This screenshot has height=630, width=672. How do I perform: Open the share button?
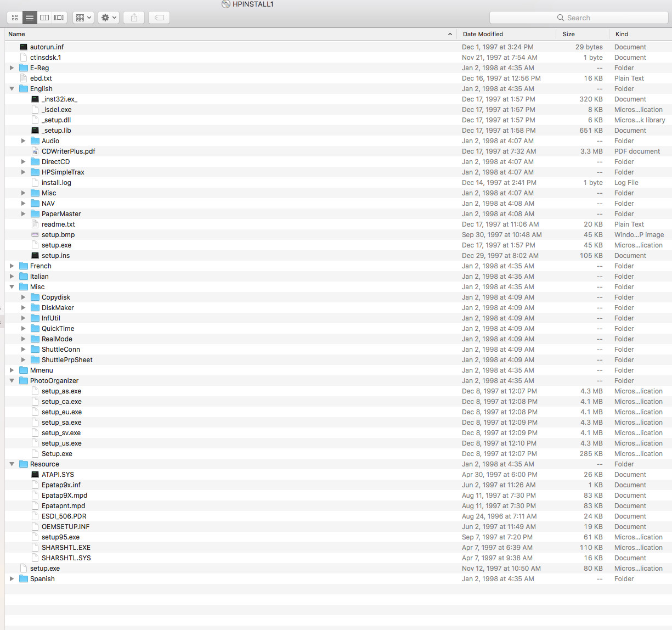coord(134,18)
